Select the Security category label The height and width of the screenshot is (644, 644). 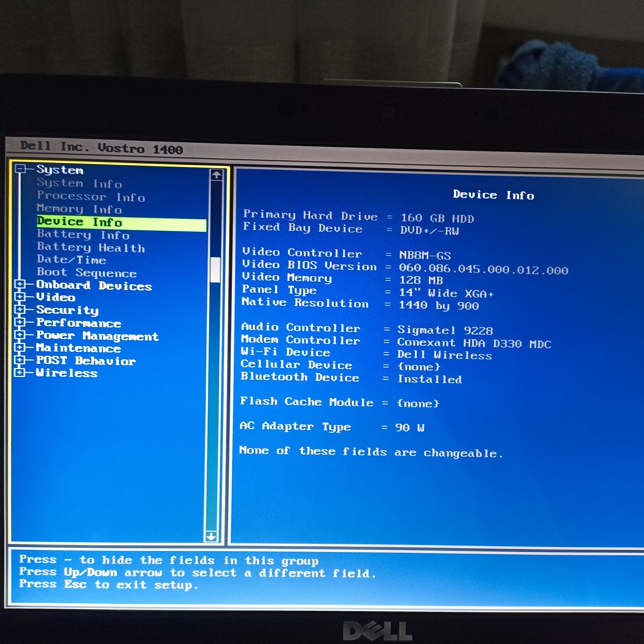[67, 310]
